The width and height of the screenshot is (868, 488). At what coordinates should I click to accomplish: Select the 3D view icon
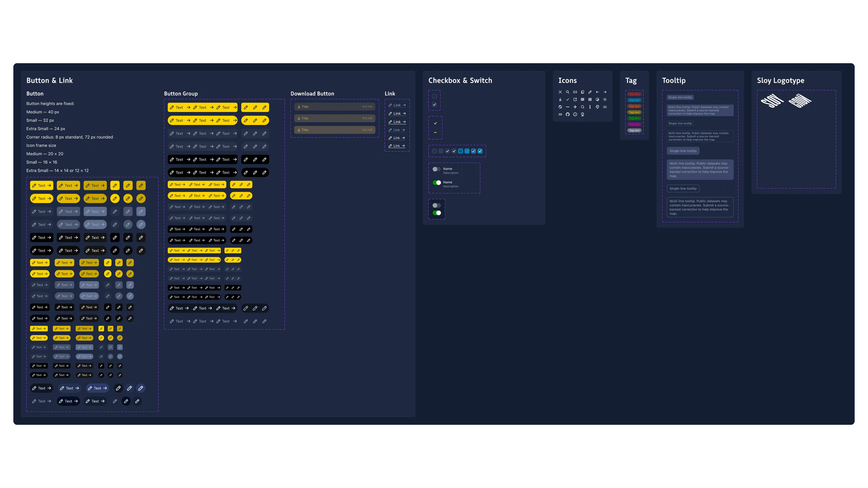tap(560, 114)
